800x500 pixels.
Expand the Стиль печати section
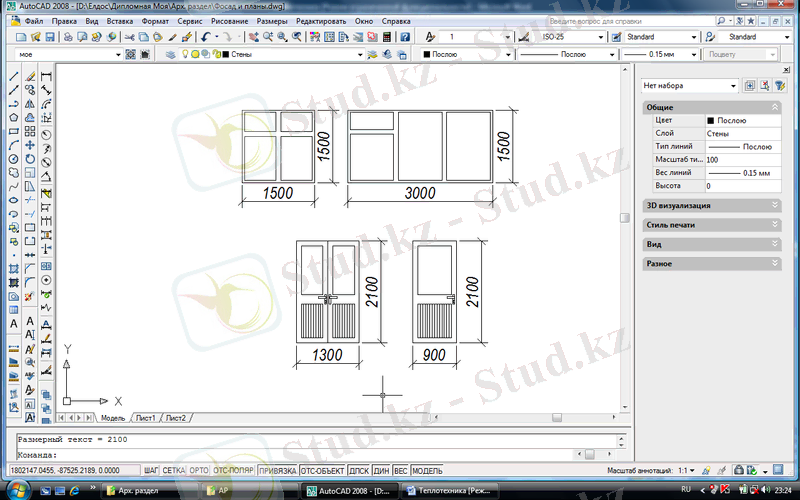(712, 224)
